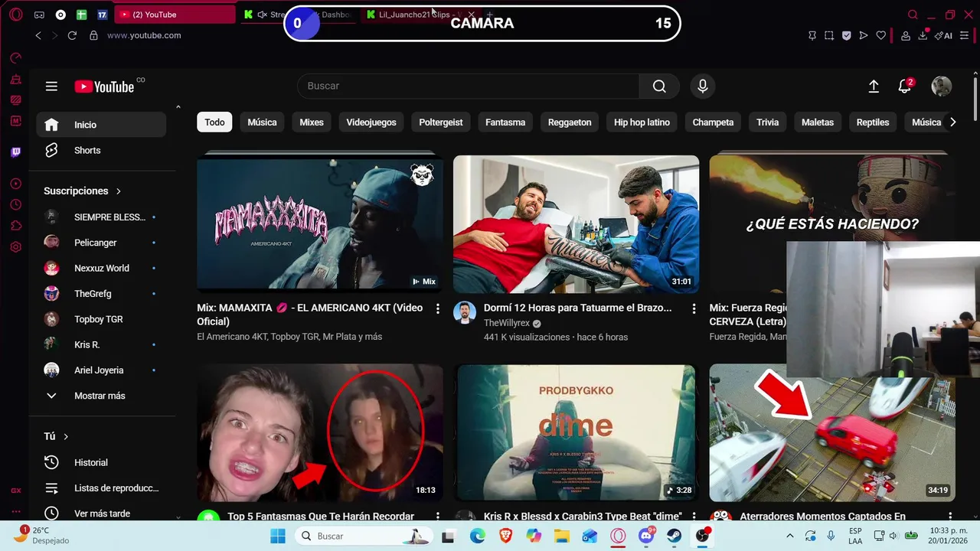The height and width of the screenshot is (551, 980).
Task: Show hidden system tray icons chevron
Action: 789,536
